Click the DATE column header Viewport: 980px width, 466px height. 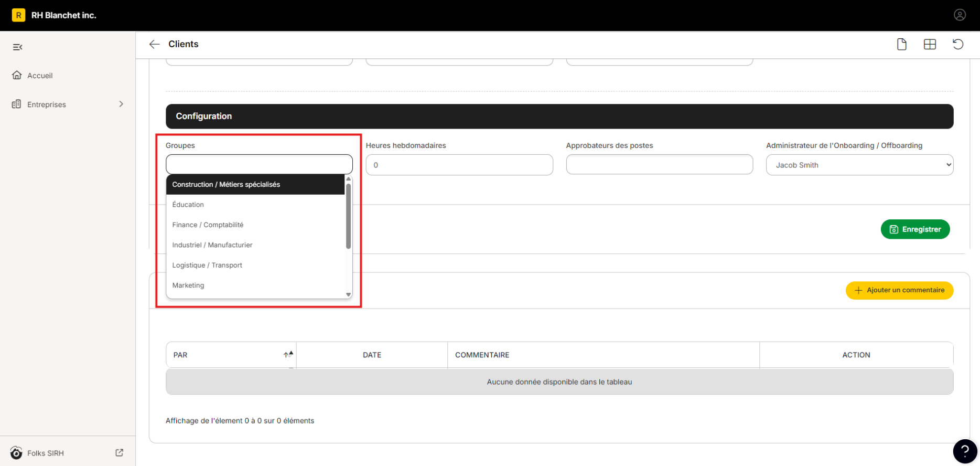pos(372,355)
